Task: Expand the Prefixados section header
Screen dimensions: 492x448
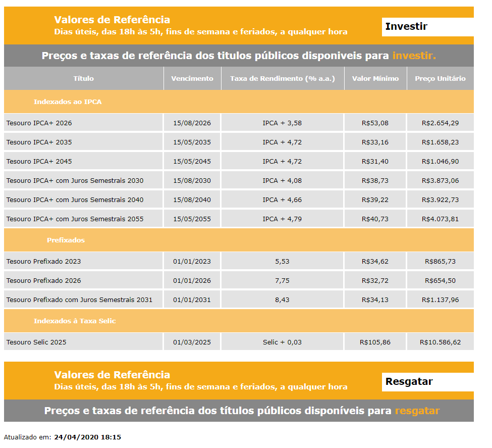Action: [66, 240]
